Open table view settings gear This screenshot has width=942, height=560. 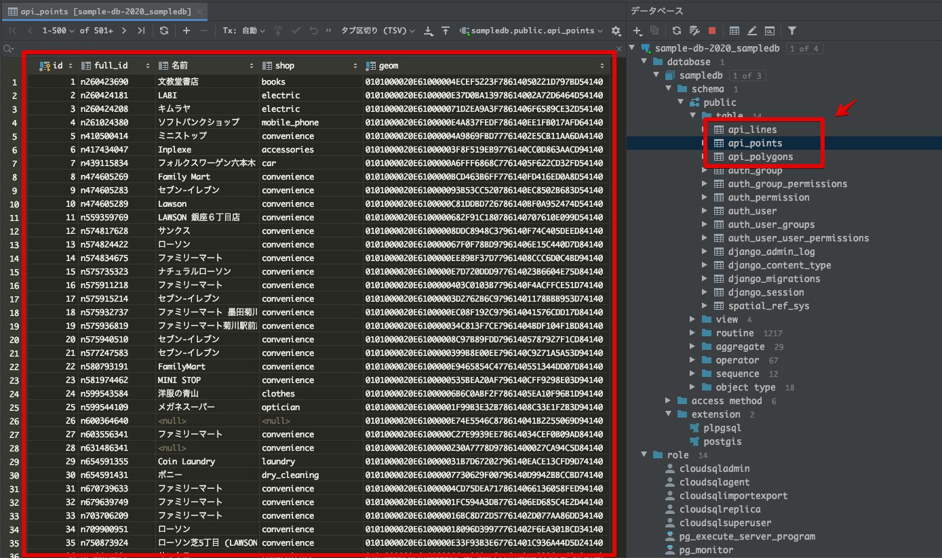pyautogui.click(x=616, y=31)
